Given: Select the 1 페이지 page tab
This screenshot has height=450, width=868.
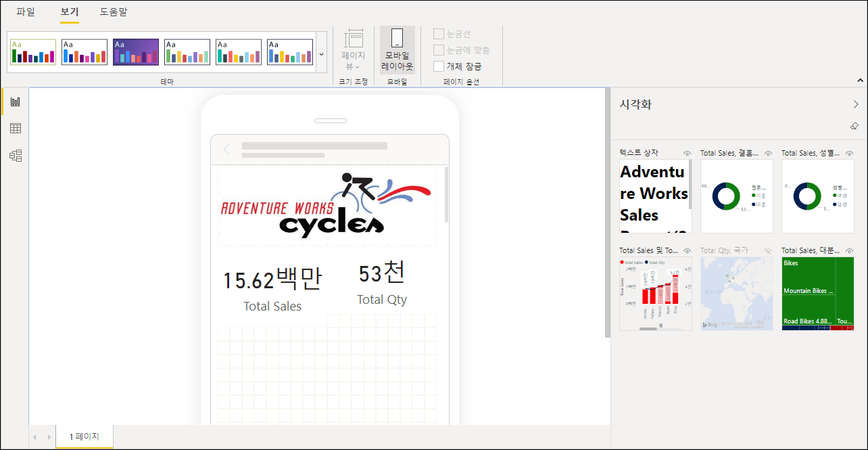Looking at the screenshot, I should click(x=85, y=437).
